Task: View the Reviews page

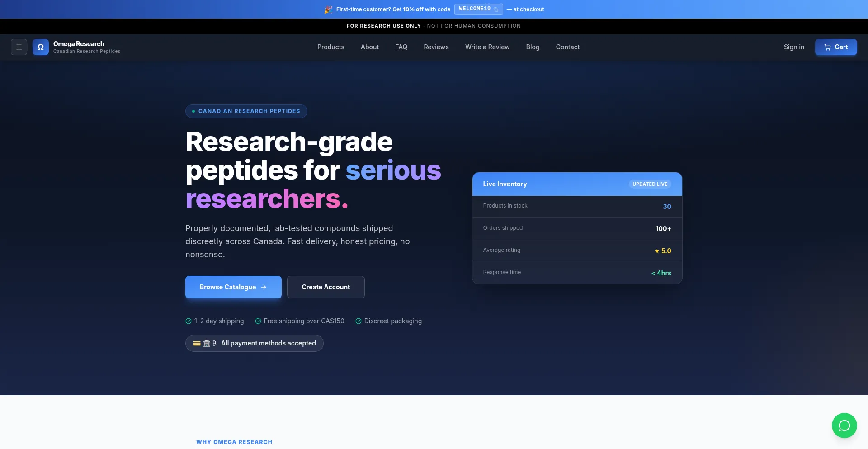Action: coord(436,47)
